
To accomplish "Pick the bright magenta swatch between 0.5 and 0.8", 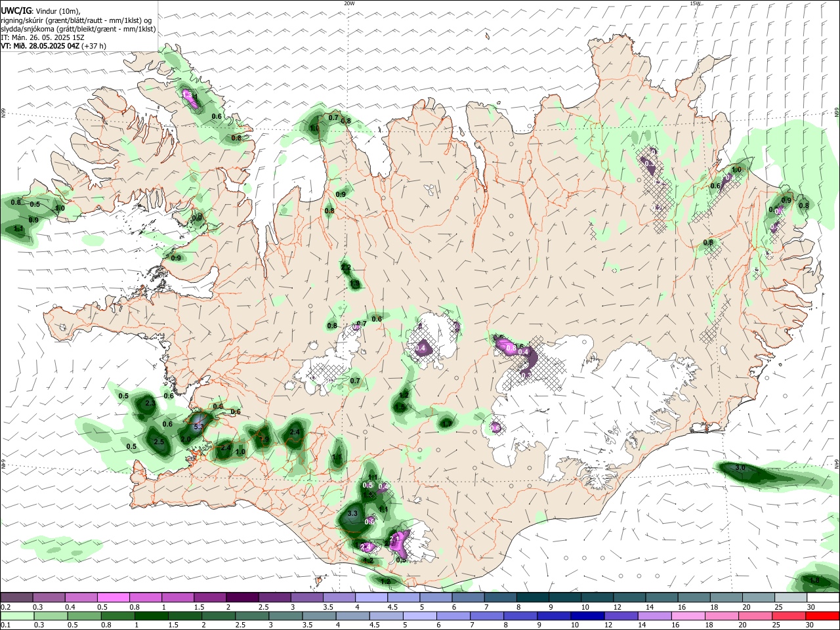I will click(x=113, y=597).
